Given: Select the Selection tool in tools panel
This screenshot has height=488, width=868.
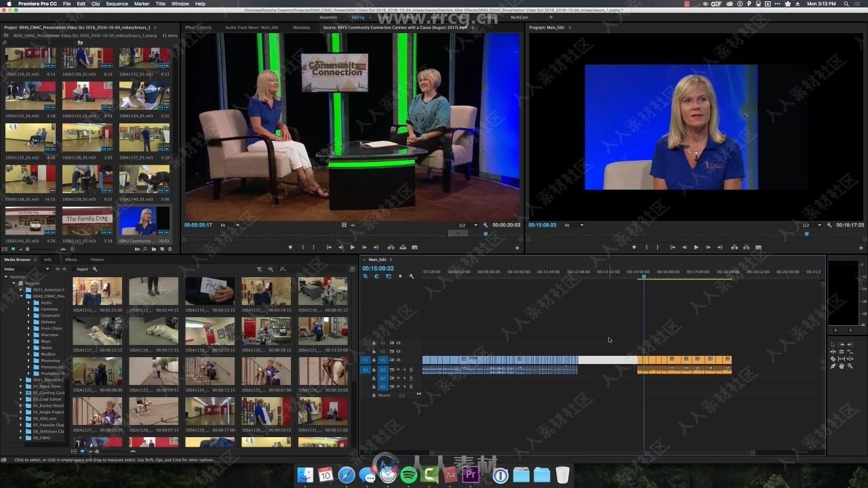Looking at the screenshot, I should point(833,344).
